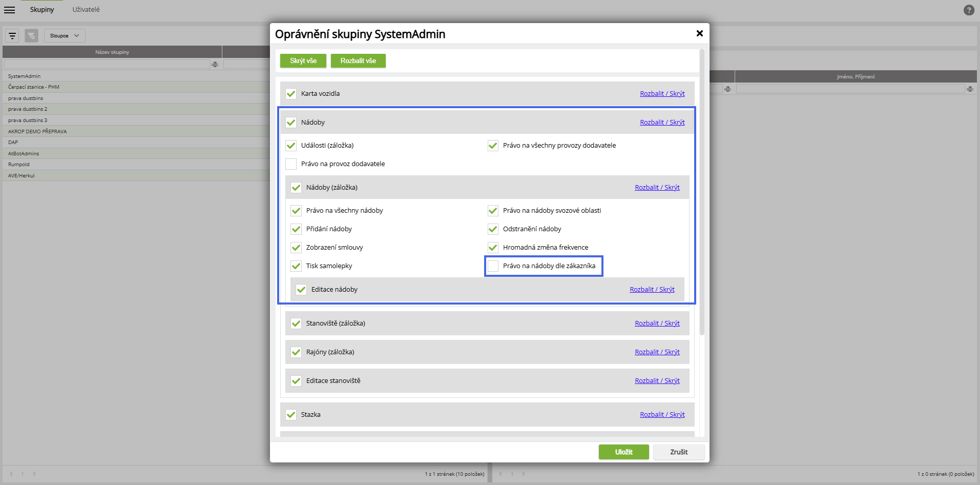This screenshot has height=485, width=980.
Task: Toggle the top-level Nádoby checkbox
Action: pos(291,123)
